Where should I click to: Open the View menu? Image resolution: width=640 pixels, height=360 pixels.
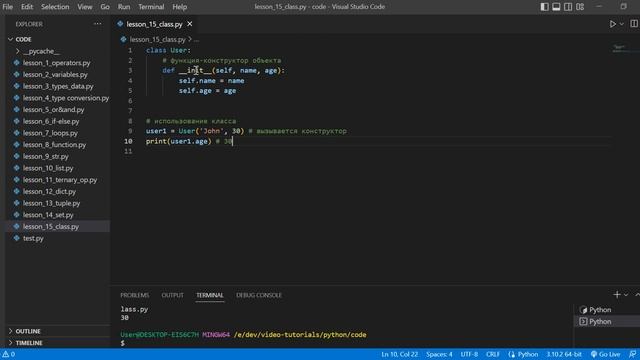(x=85, y=7)
